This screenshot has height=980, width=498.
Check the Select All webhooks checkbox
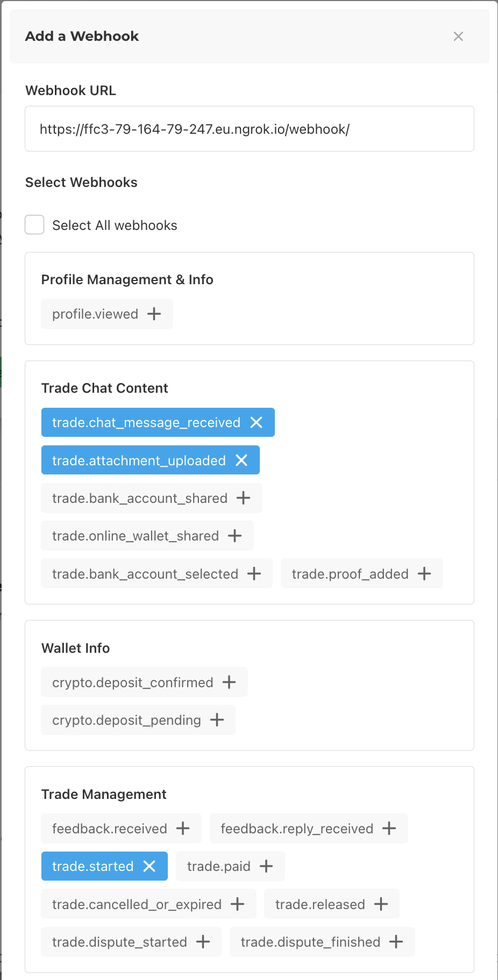coord(34,225)
